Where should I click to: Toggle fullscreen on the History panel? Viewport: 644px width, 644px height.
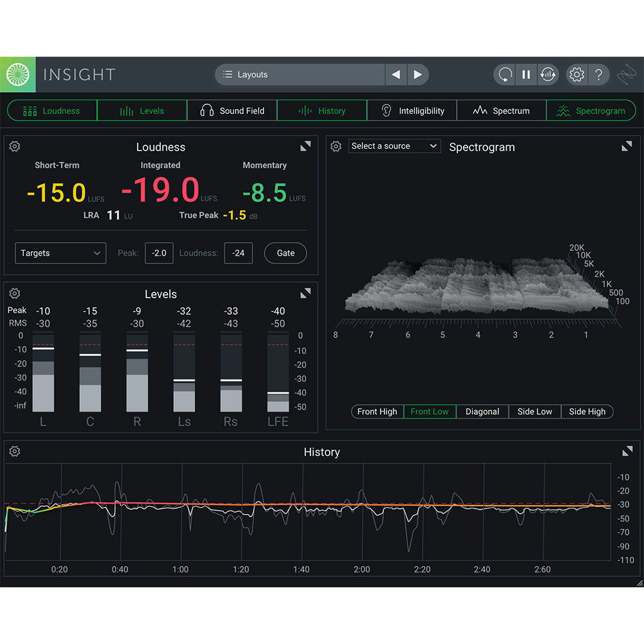pyautogui.click(x=627, y=451)
